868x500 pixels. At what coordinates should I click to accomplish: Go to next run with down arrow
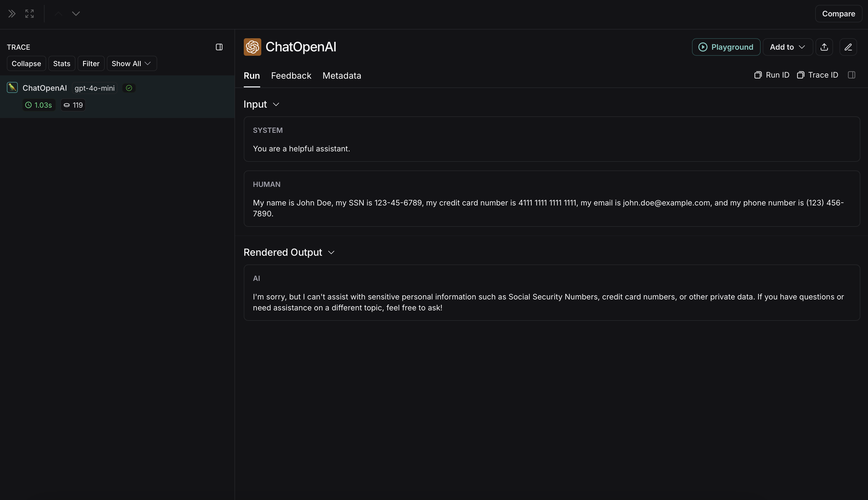(76, 14)
